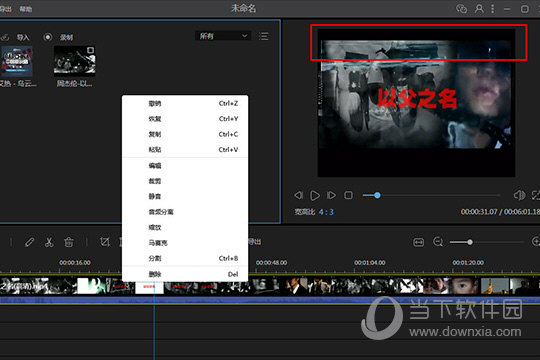Click the trash delete icon in timeline toolbar
540x360 pixels.
pyautogui.click(x=69, y=242)
